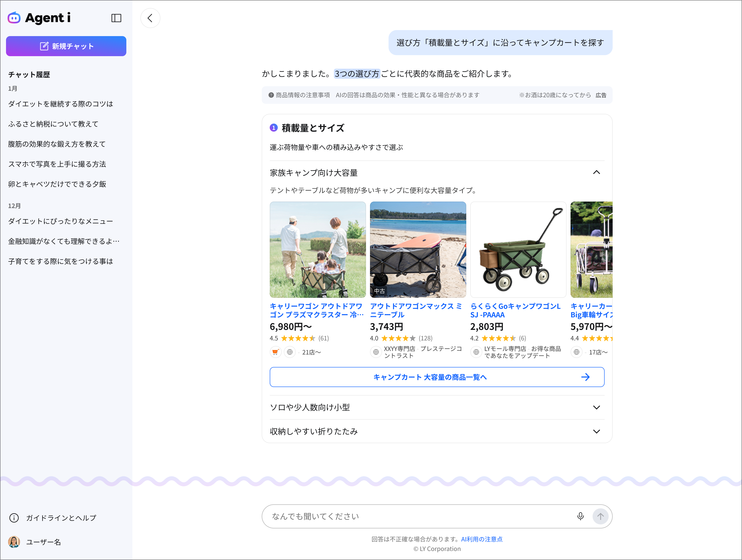Click the highlighted 3つの選び方 link
Image resolution: width=742 pixels, height=560 pixels.
357,74
